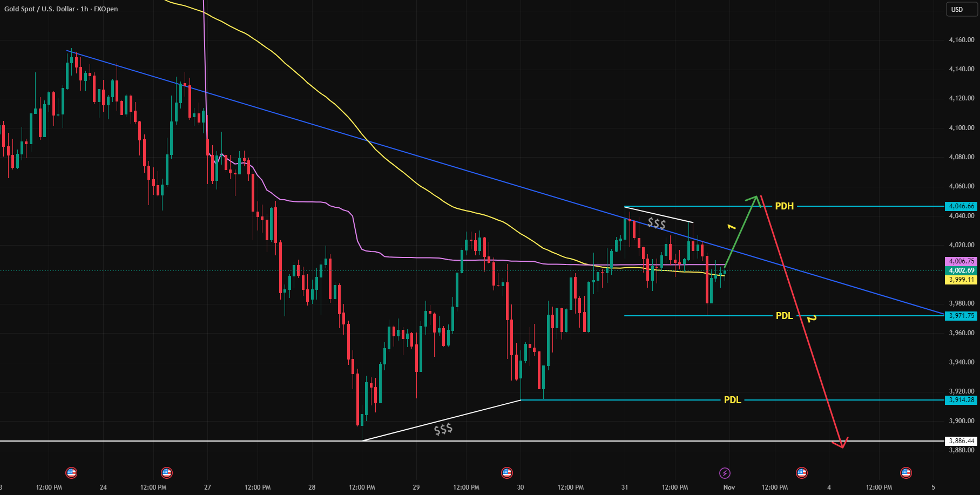The image size is (980, 495).
Task: Select the white 3,886.44 support price label
Action: [961, 441]
